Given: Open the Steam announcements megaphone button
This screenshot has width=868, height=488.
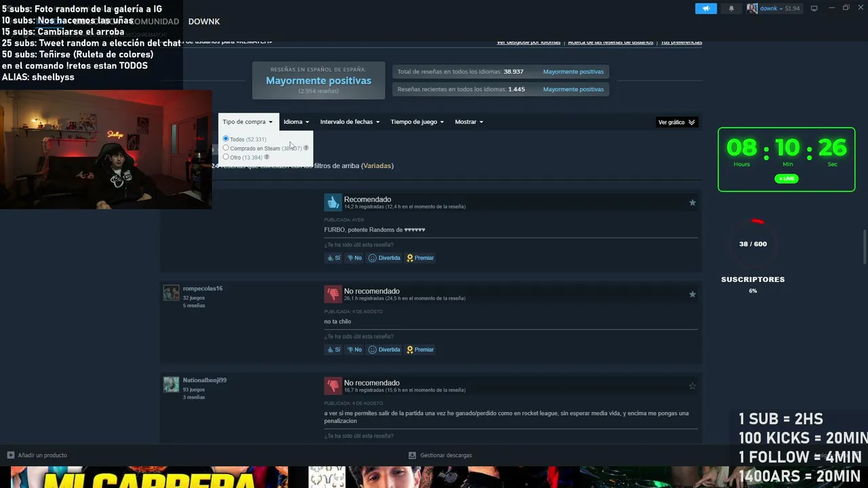Looking at the screenshot, I should point(706,8).
